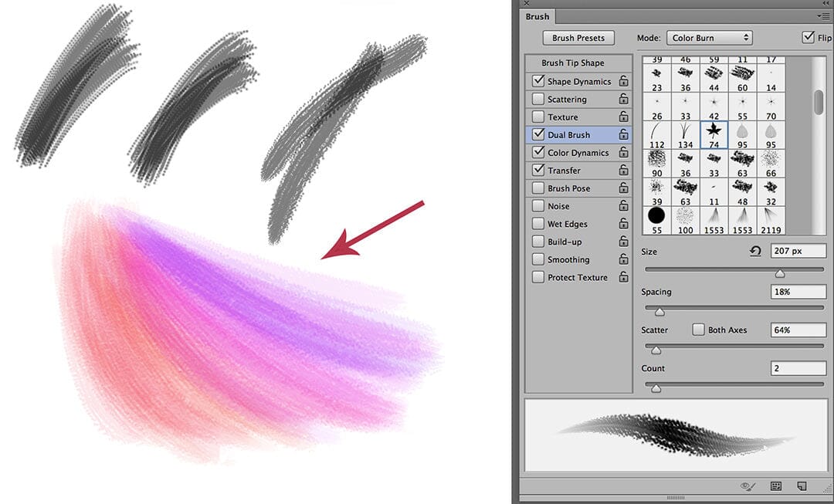Enable Both Axes scatter checkbox
Viewport: 834px width, 504px height.
tap(698, 330)
